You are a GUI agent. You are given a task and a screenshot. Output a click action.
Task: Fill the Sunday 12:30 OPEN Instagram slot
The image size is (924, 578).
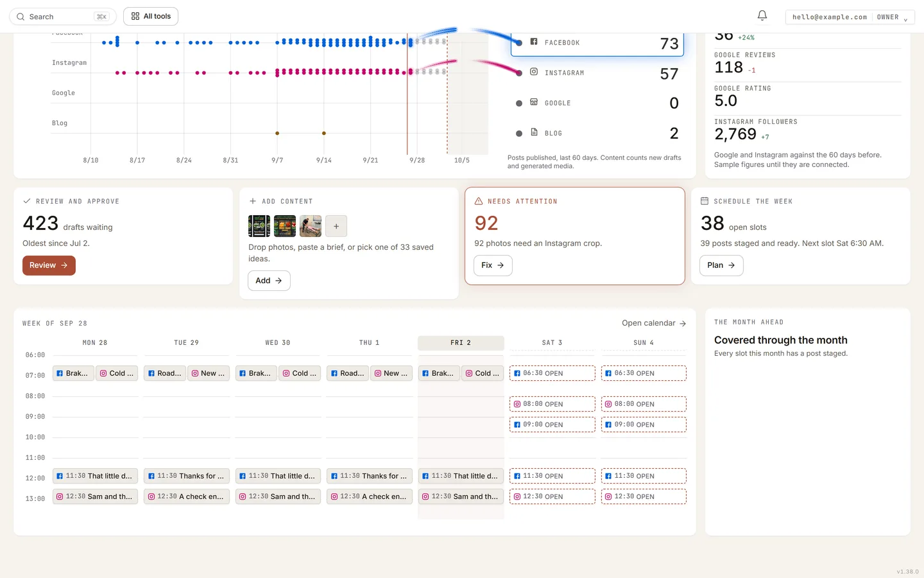[644, 496]
